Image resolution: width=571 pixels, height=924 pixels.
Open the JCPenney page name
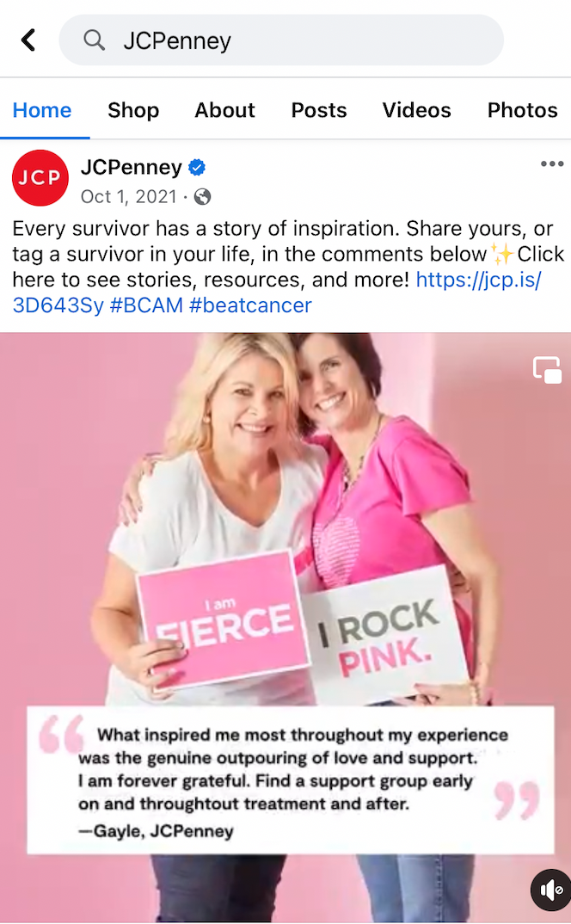click(132, 168)
